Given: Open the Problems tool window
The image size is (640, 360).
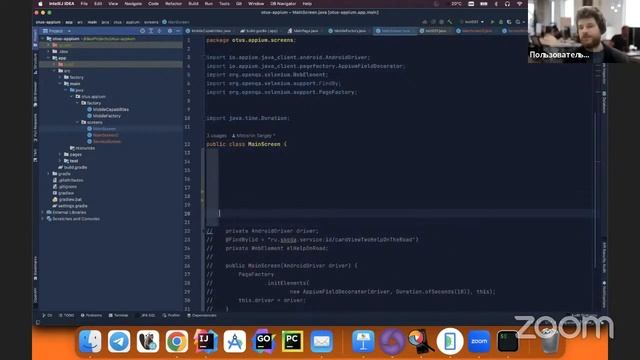Looking at the screenshot, I should (91, 316).
